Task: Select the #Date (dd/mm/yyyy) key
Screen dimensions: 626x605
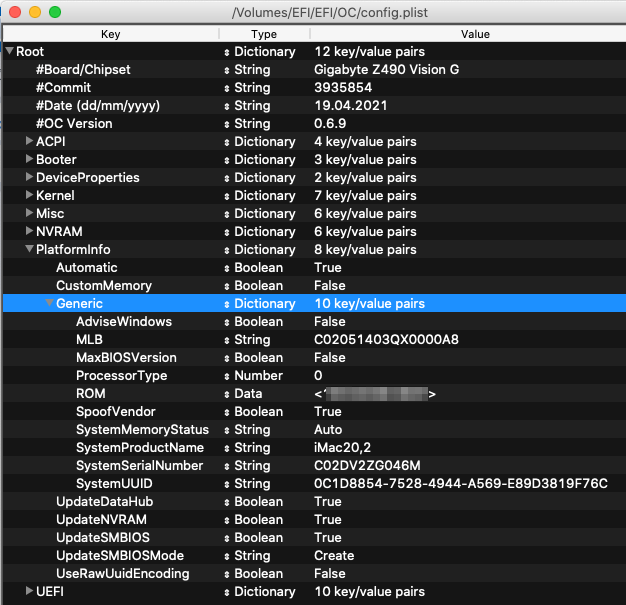Action: pyautogui.click(x=98, y=105)
